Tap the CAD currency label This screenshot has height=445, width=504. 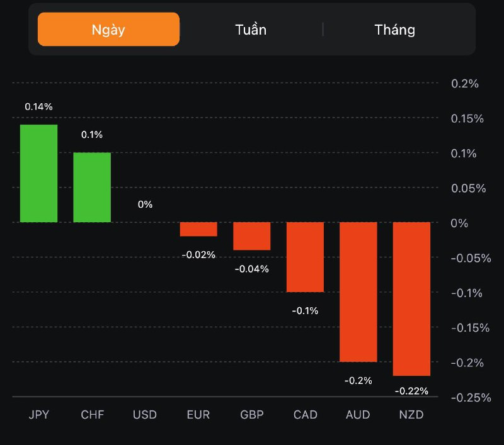click(x=306, y=415)
